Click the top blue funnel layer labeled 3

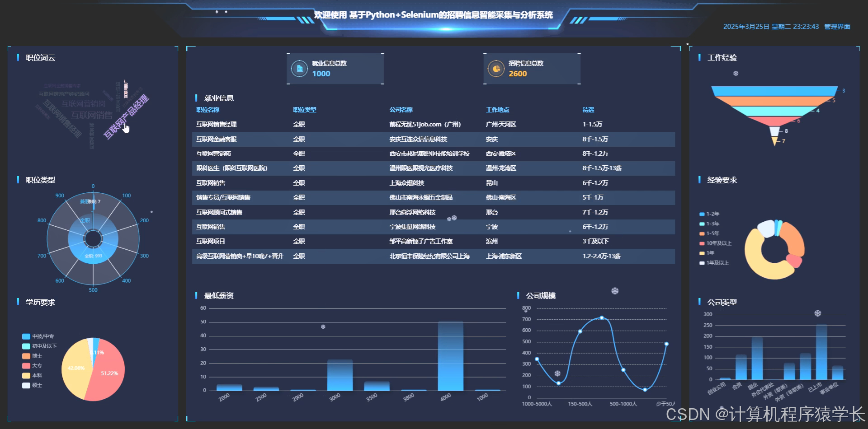(x=774, y=91)
